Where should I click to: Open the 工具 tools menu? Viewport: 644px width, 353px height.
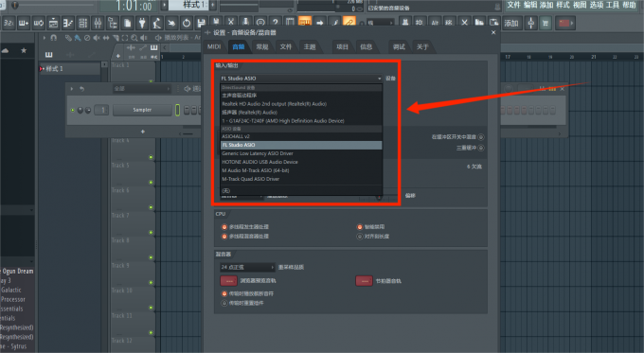[613, 5]
